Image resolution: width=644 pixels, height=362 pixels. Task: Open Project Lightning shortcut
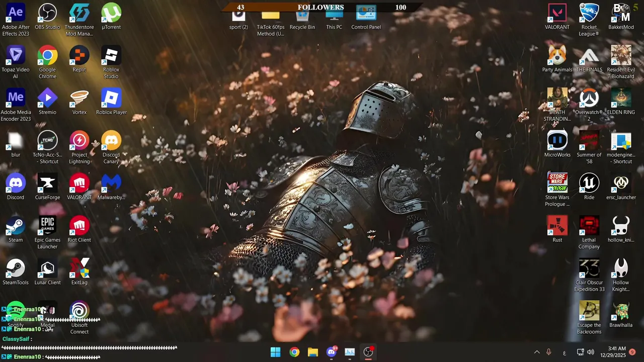pyautogui.click(x=79, y=148)
